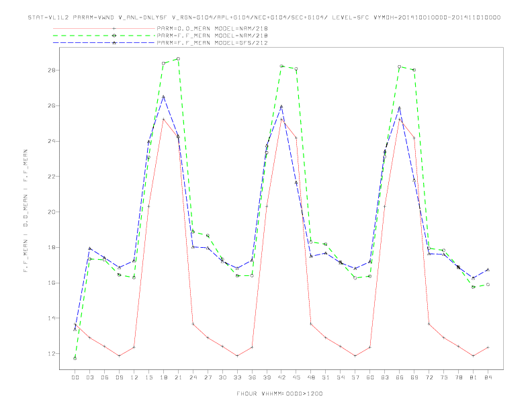
Task: Click y-axis tick label 16
Action: click(52, 283)
